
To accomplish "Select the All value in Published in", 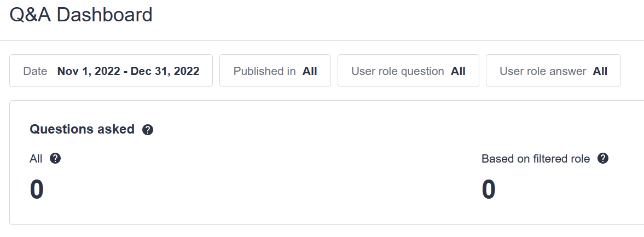I will (x=310, y=71).
